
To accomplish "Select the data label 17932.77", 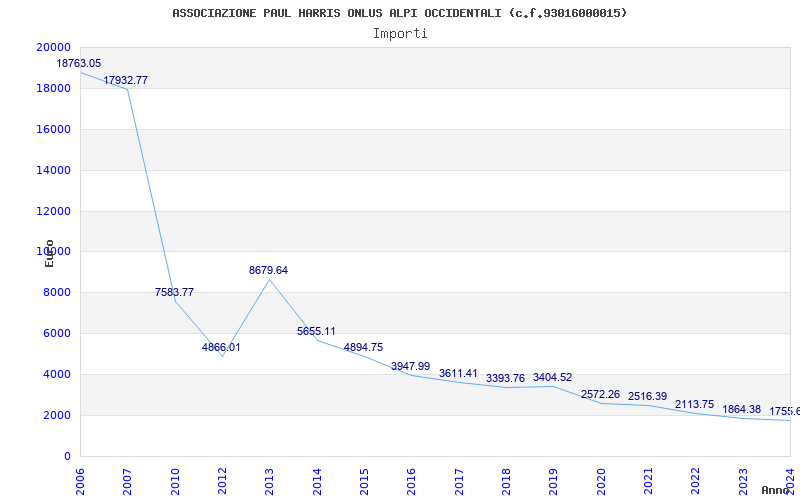I will pos(126,80).
